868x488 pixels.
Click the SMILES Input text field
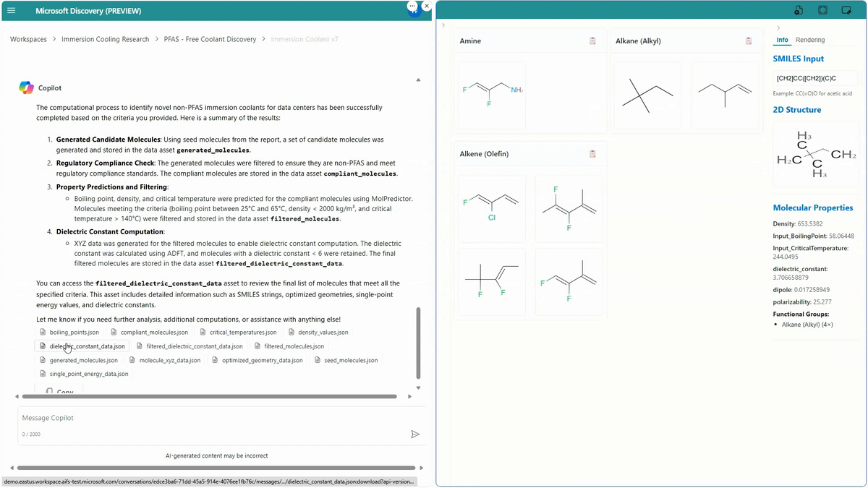(815, 78)
